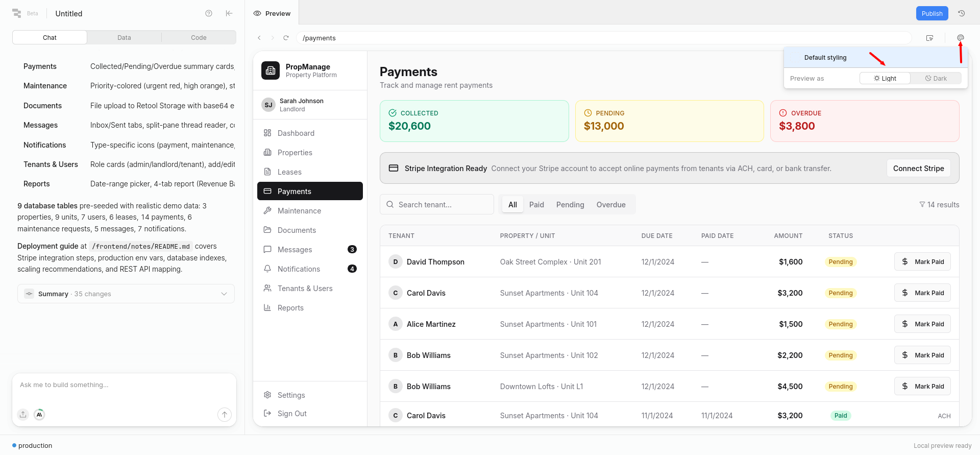Open Documents in sidebar
Viewport: 980px width, 455px height.
pyautogui.click(x=310, y=230)
